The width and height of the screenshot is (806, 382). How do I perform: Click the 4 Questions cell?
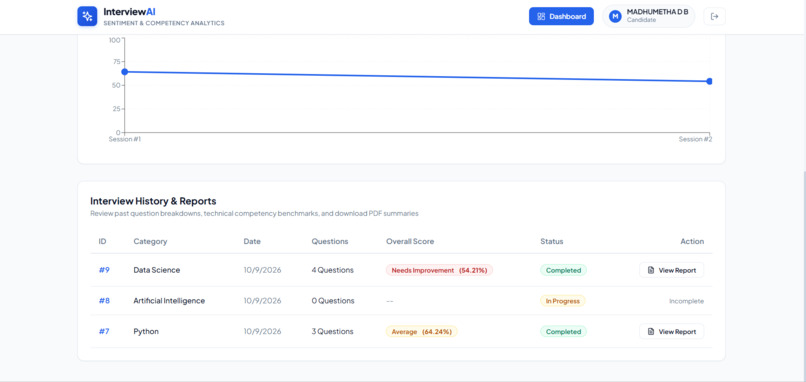tap(333, 270)
